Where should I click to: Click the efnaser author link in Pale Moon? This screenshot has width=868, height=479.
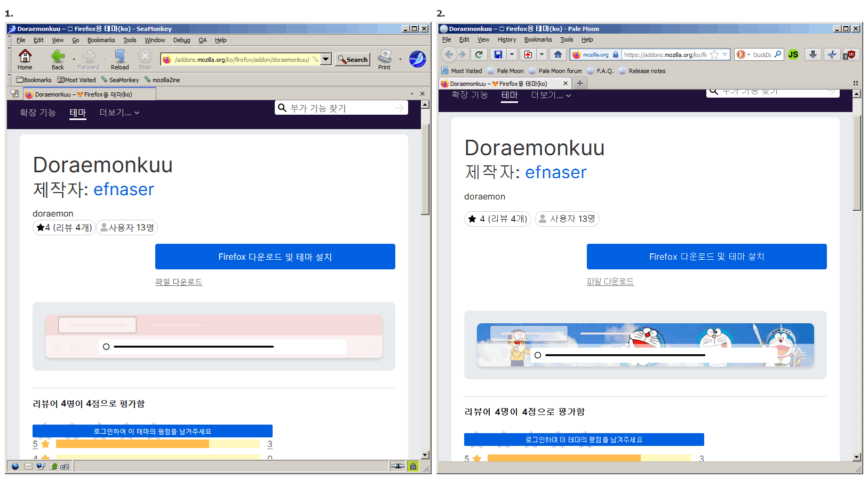556,172
